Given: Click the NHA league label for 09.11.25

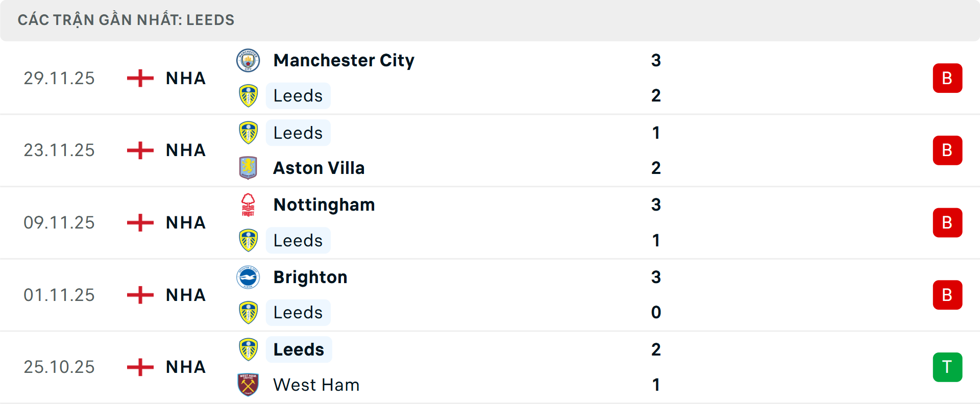Looking at the screenshot, I should point(186,223).
